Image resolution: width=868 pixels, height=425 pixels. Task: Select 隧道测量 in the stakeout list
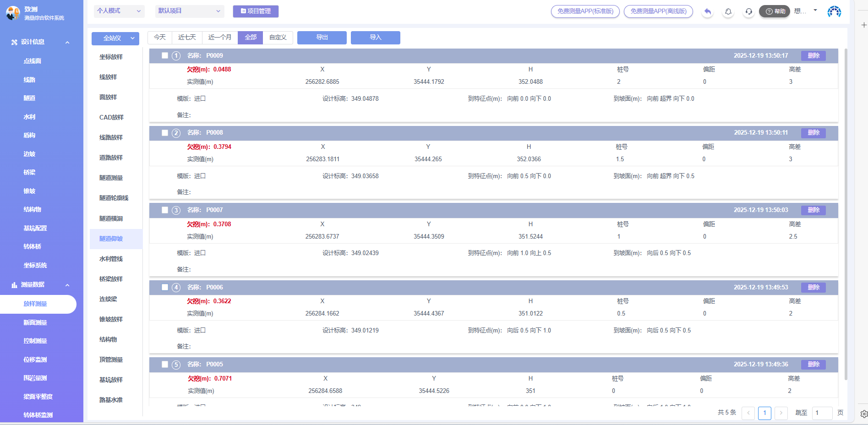111,178
